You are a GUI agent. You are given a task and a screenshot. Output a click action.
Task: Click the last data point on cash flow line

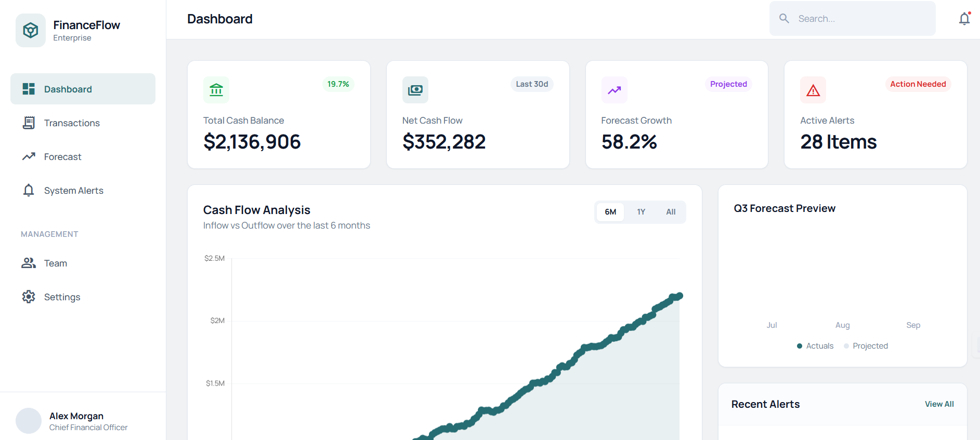pyautogui.click(x=679, y=296)
